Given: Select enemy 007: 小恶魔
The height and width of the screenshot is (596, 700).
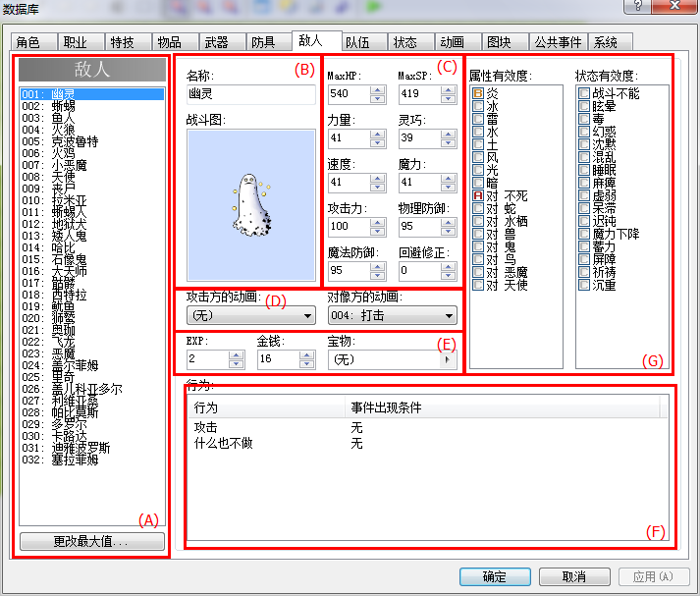Looking at the screenshot, I should tap(92, 165).
